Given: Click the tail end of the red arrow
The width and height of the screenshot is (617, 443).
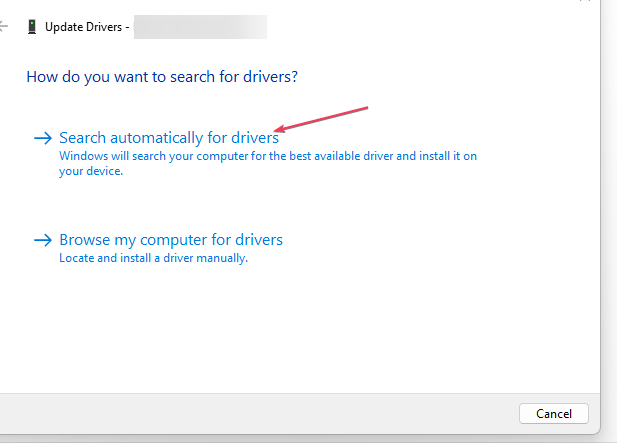Looking at the screenshot, I should [366, 107].
